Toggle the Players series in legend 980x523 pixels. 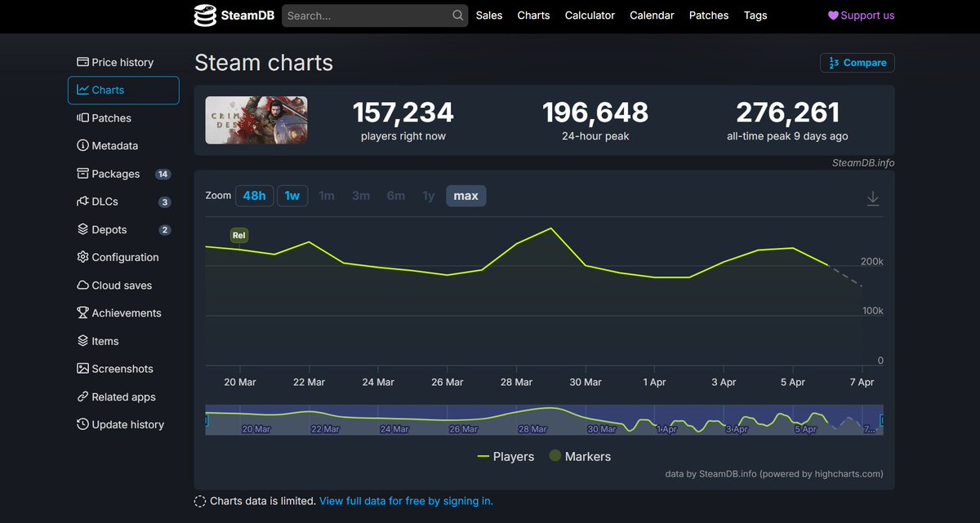click(506, 457)
